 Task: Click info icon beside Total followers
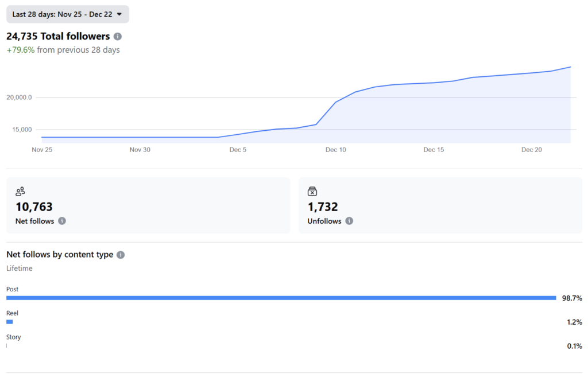(118, 37)
